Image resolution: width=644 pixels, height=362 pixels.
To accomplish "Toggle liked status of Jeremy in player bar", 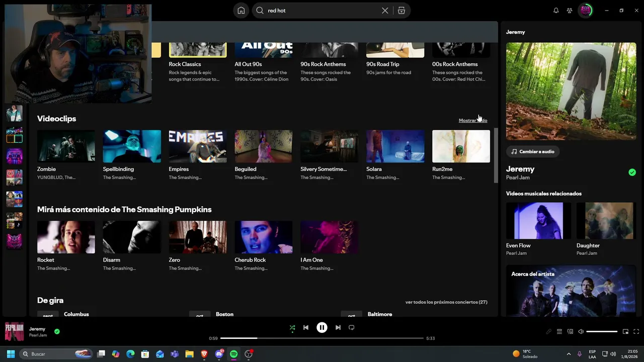I will click(x=57, y=332).
